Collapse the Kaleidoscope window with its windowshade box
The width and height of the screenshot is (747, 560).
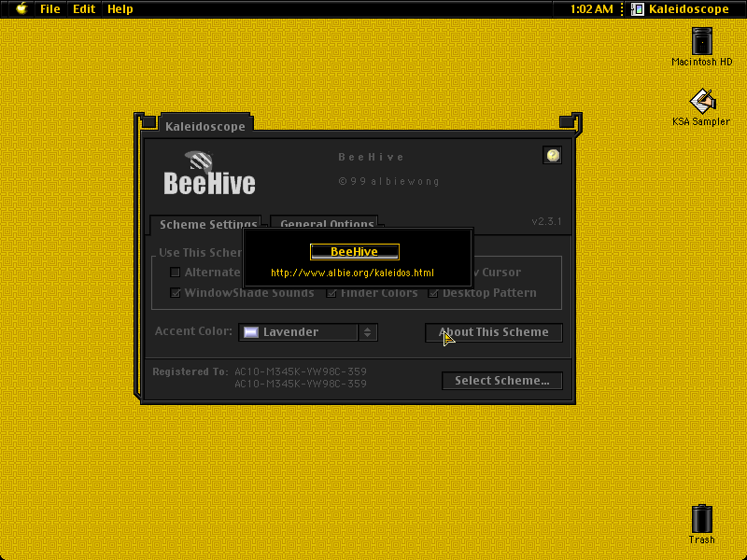click(567, 122)
